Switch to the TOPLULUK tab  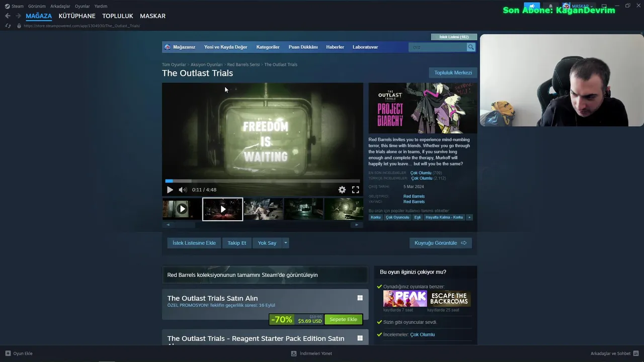pos(118,16)
